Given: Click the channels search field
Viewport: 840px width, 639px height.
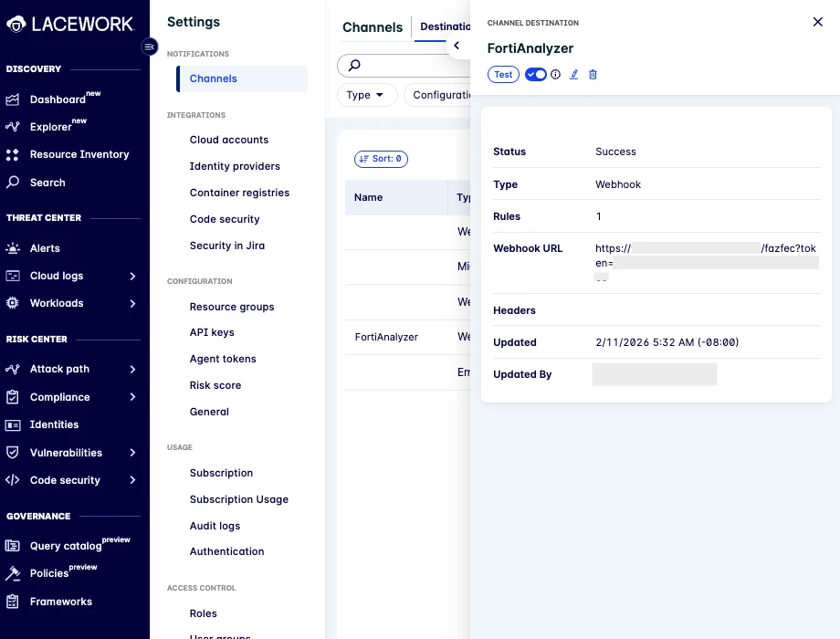Looking at the screenshot, I should point(404,66).
